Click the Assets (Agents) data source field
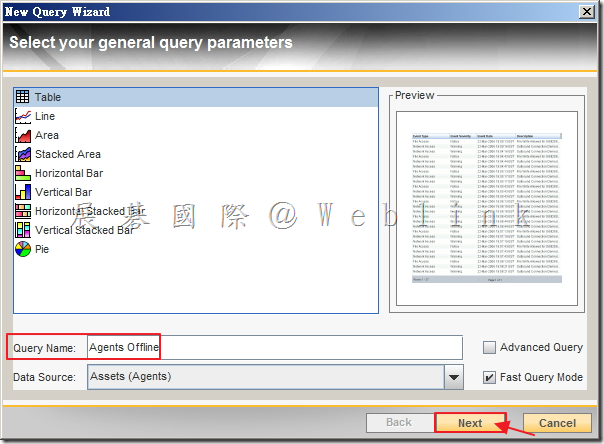 tap(266, 377)
